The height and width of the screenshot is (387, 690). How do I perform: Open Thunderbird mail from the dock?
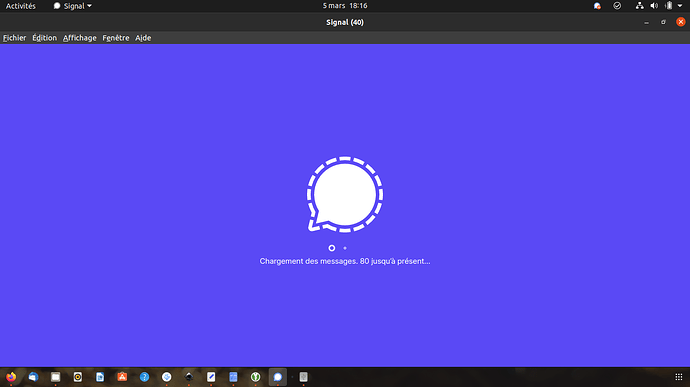pos(33,377)
